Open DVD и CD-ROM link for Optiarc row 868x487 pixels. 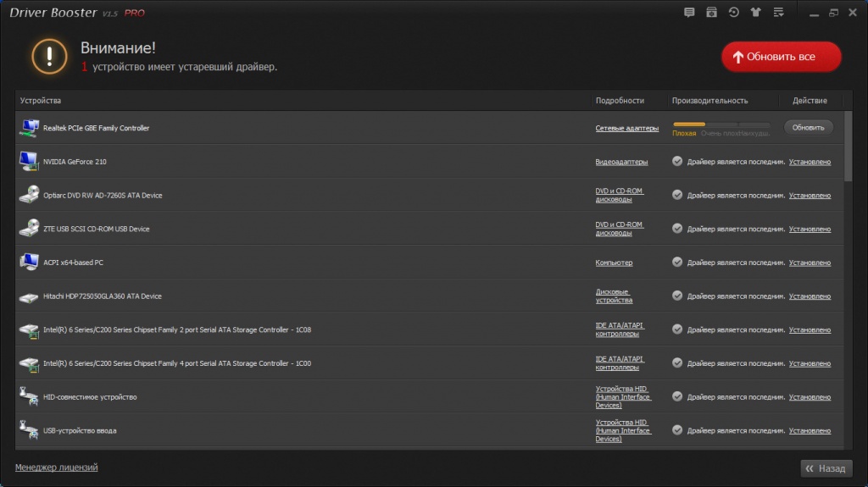pos(620,195)
